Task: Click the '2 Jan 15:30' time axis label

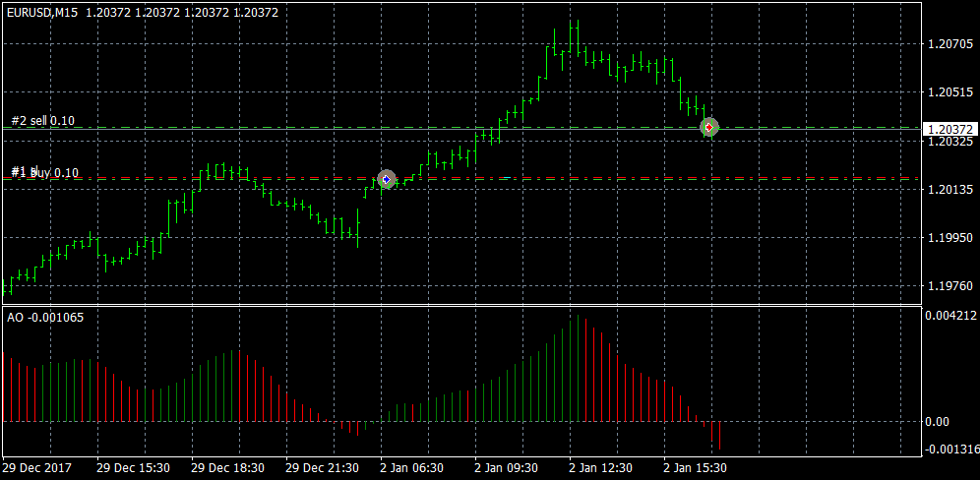Action: click(697, 467)
